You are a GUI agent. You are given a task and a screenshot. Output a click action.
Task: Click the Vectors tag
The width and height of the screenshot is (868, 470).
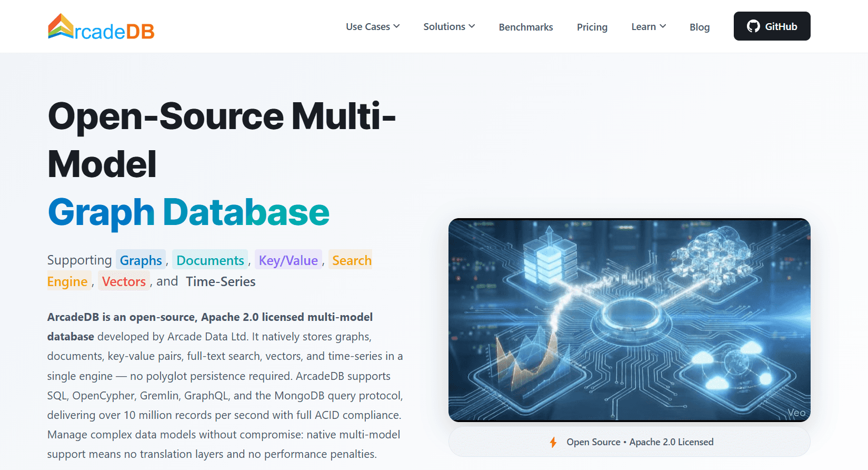point(124,281)
